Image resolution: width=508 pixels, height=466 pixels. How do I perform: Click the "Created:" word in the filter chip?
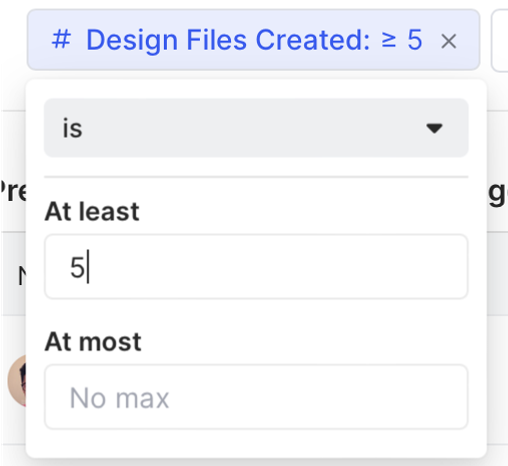(x=313, y=40)
